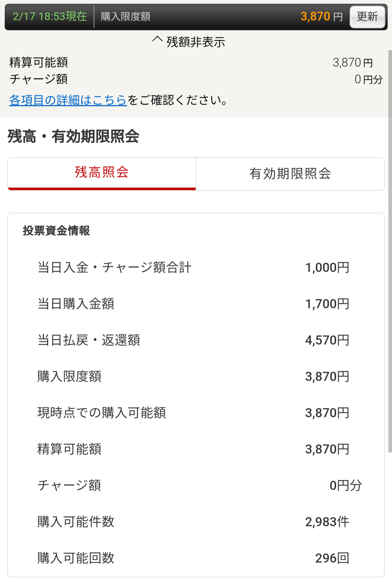Click the page's vertical scrollbar

click(390, 251)
